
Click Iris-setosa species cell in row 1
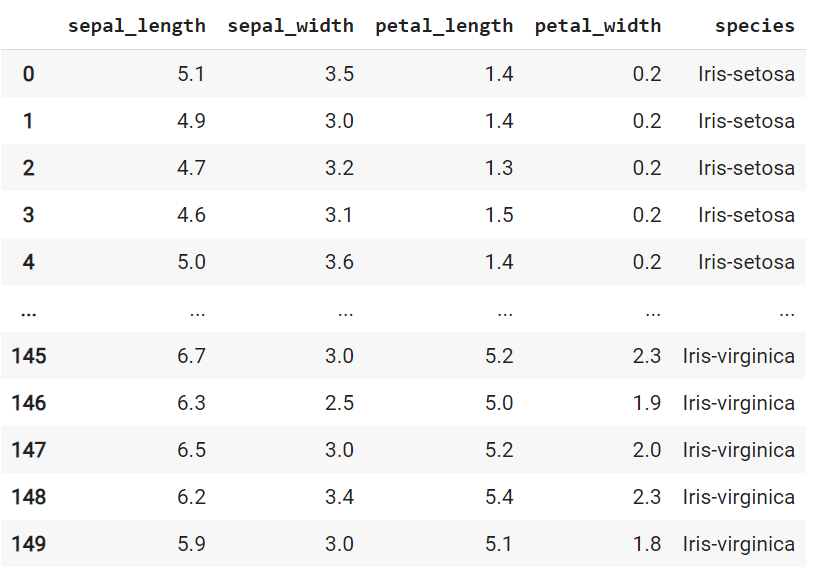[x=746, y=121]
